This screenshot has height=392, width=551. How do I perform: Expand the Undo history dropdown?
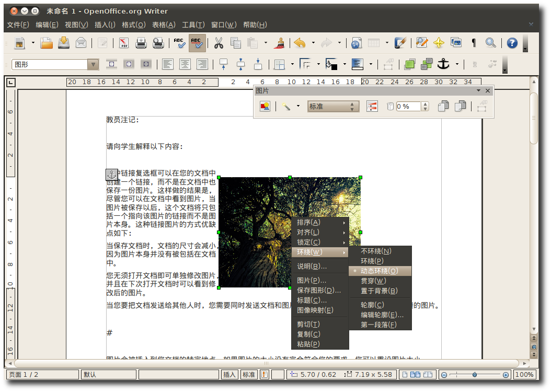313,43
